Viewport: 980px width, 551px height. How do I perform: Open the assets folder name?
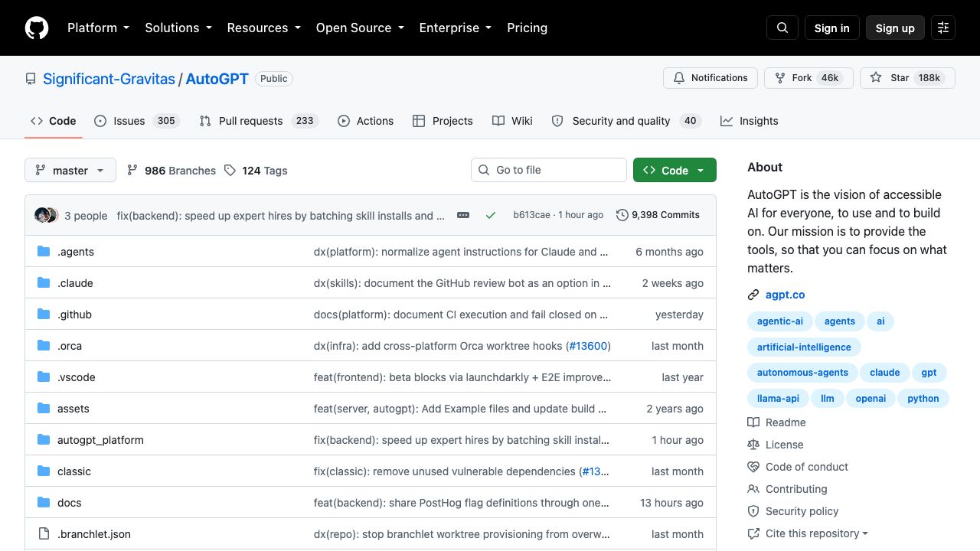coord(73,409)
